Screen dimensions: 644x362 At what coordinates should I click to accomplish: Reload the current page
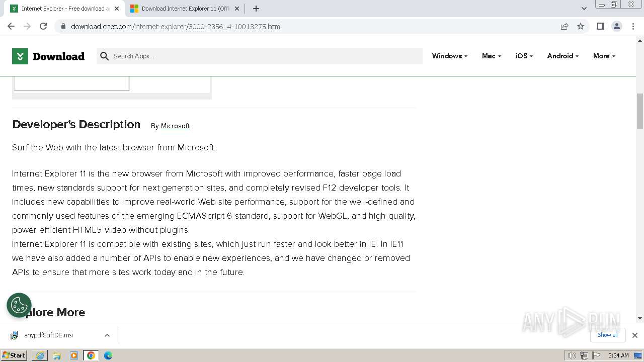43,26
